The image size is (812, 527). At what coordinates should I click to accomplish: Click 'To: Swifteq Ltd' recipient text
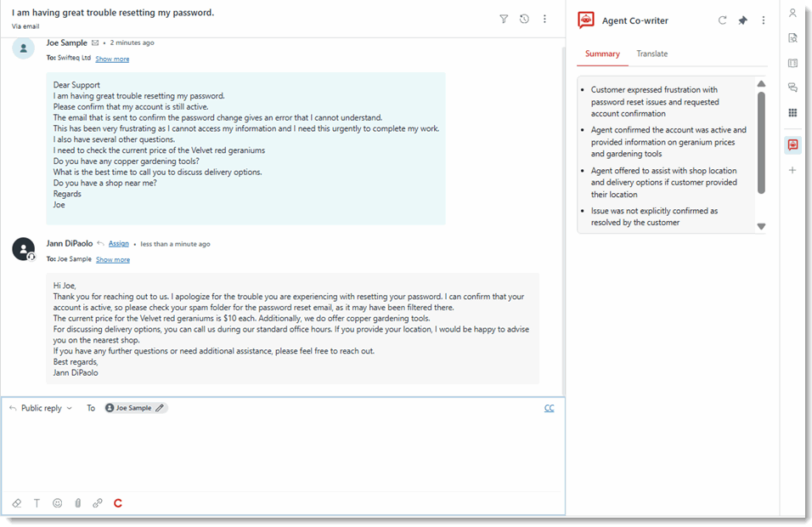(x=68, y=58)
